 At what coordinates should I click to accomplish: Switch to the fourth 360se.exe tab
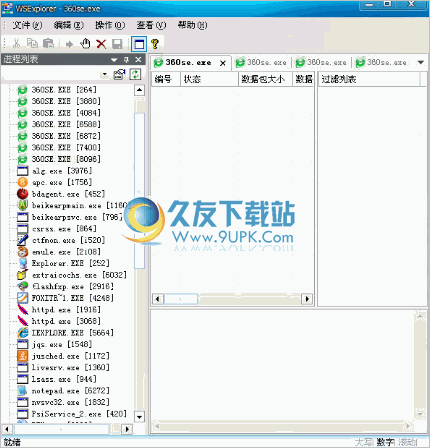click(x=381, y=63)
